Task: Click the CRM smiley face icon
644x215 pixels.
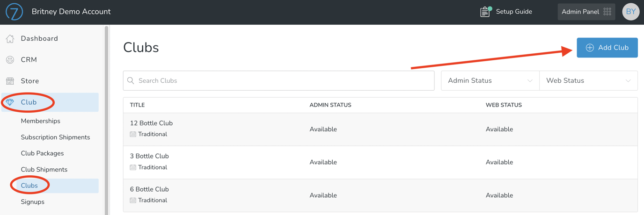Action: coord(10,60)
